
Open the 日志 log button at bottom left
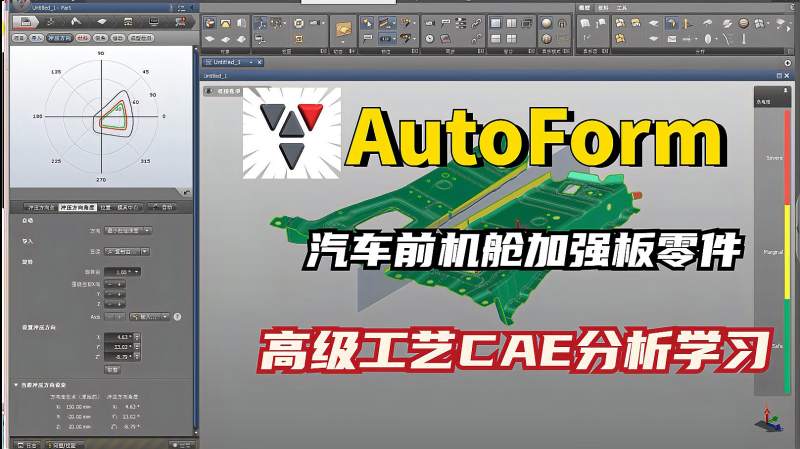27,445
